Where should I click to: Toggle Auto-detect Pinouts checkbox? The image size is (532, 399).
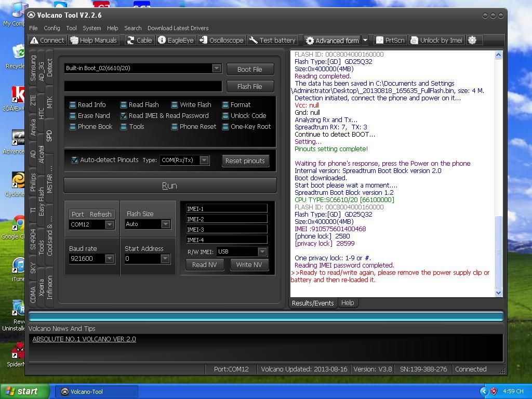(x=75, y=160)
